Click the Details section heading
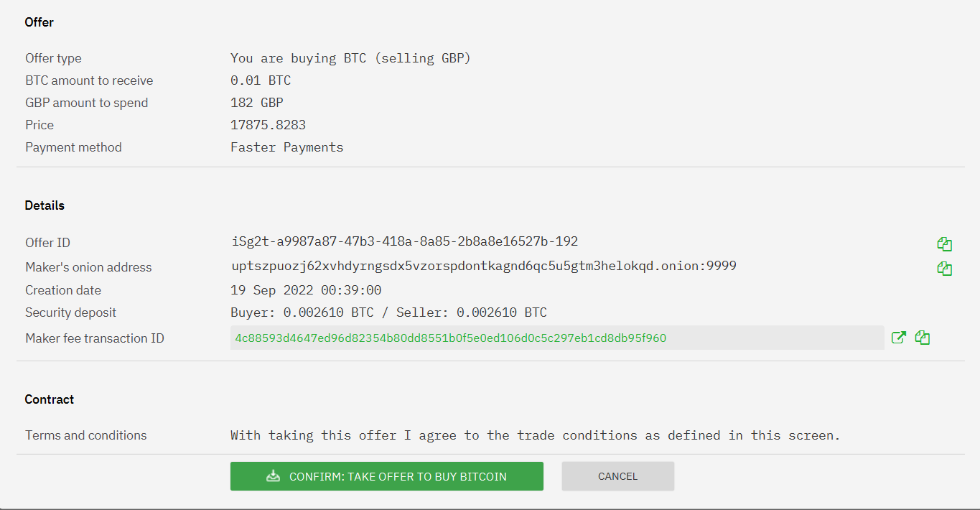Image resolution: width=980 pixels, height=510 pixels. coord(45,205)
